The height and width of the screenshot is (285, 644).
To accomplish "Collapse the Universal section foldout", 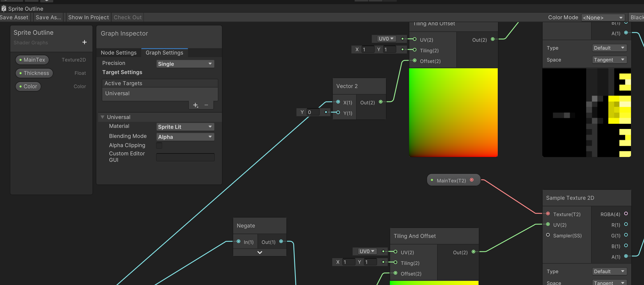I will pyautogui.click(x=103, y=117).
